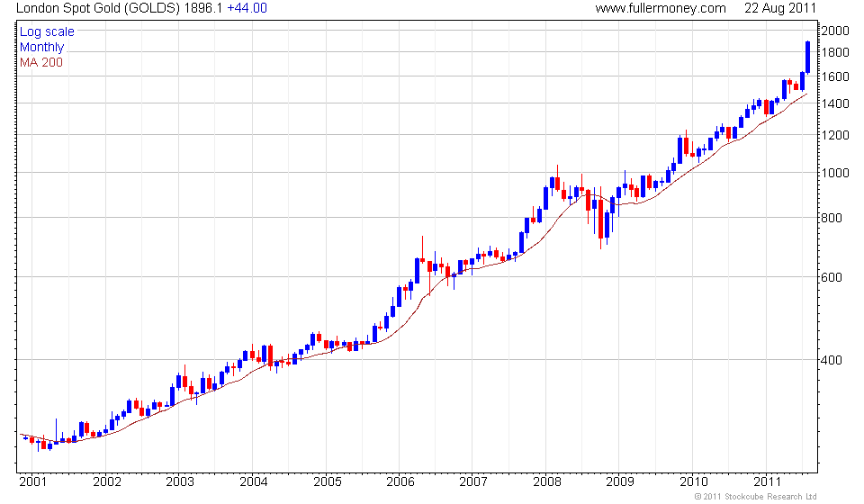Viewport: 864px width, 504px height.
Task: Click the 'Log scale' label
Action: coord(47,31)
